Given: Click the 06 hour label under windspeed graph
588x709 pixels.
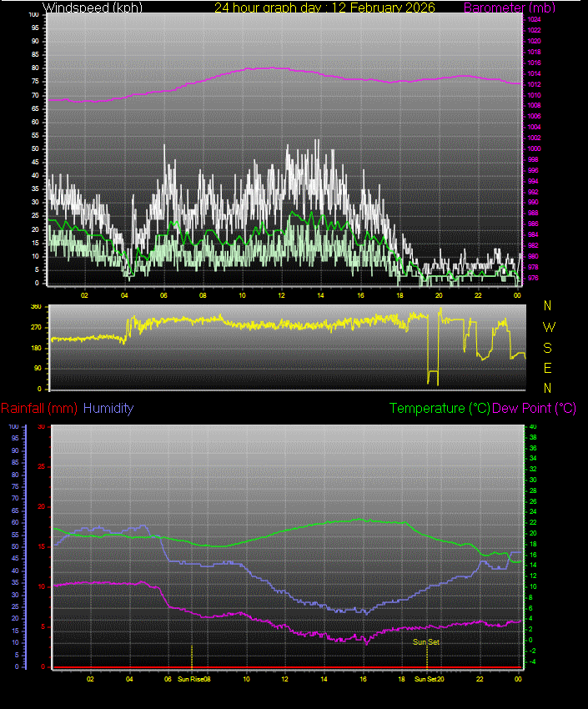Looking at the screenshot, I should [163, 295].
